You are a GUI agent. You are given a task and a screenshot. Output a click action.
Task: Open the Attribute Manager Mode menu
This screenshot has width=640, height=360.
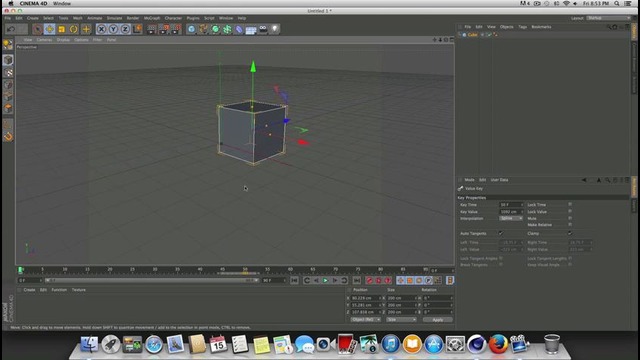[469, 180]
